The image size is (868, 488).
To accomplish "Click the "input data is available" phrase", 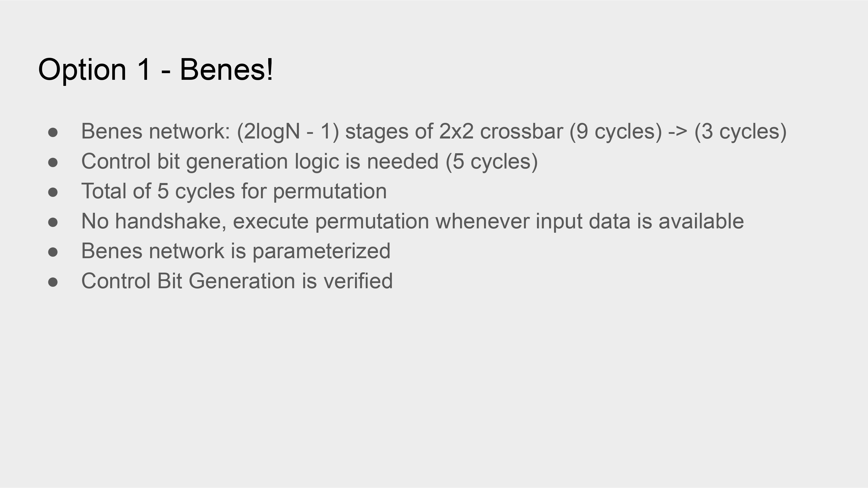I will point(639,221).
